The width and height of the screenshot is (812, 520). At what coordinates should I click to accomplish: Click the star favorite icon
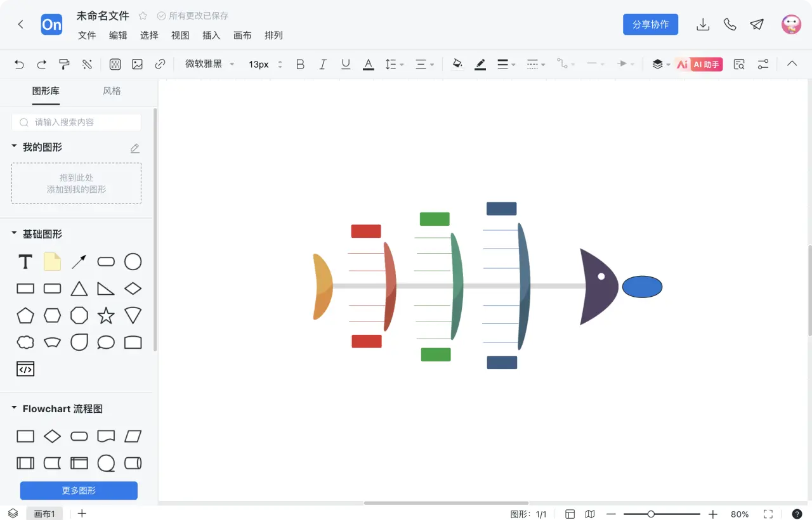tap(143, 16)
